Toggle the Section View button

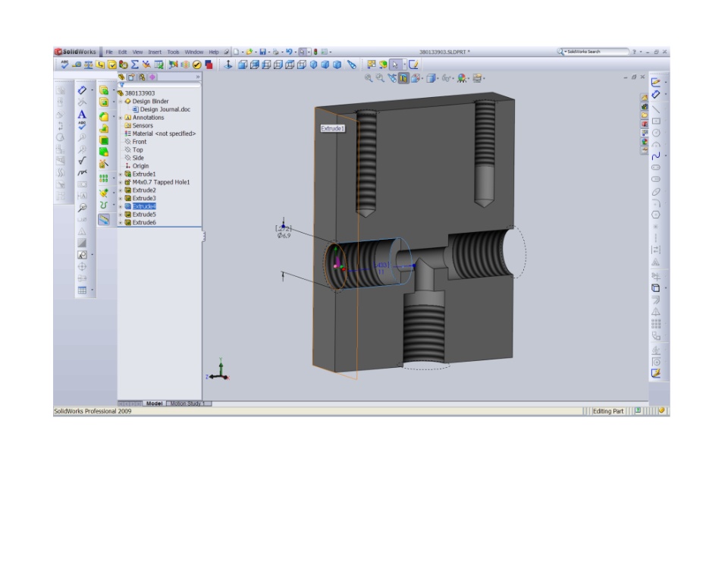click(403, 78)
